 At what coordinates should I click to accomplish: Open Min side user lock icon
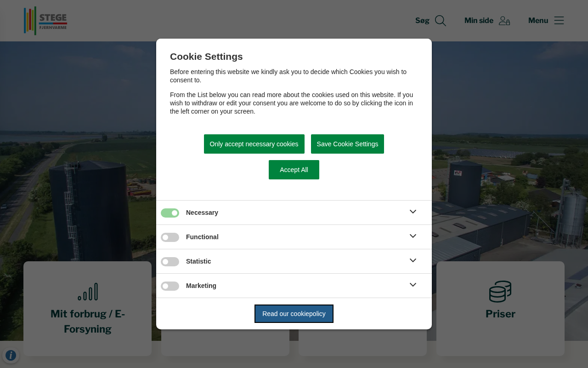504,21
